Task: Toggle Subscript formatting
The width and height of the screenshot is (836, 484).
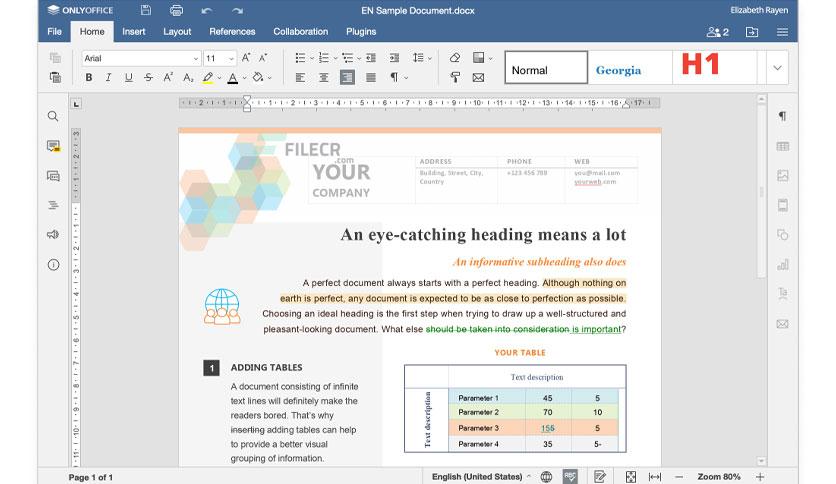Action: tap(188, 77)
